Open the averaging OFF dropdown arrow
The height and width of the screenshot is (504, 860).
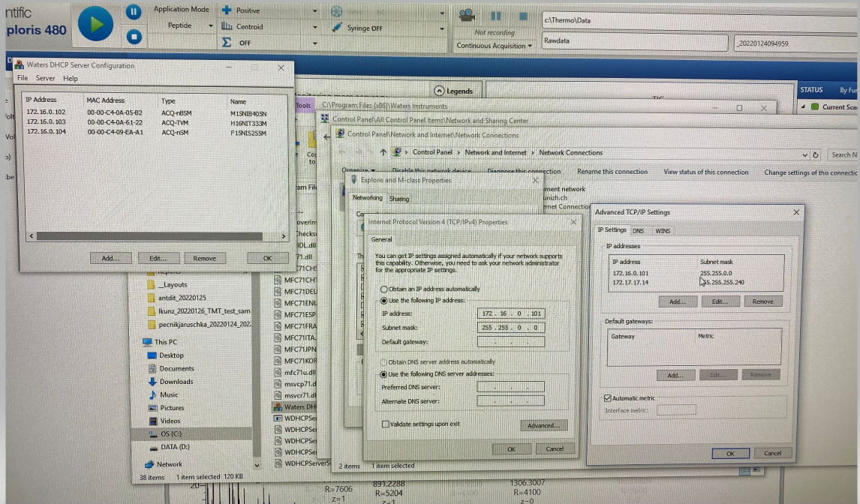(x=315, y=43)
